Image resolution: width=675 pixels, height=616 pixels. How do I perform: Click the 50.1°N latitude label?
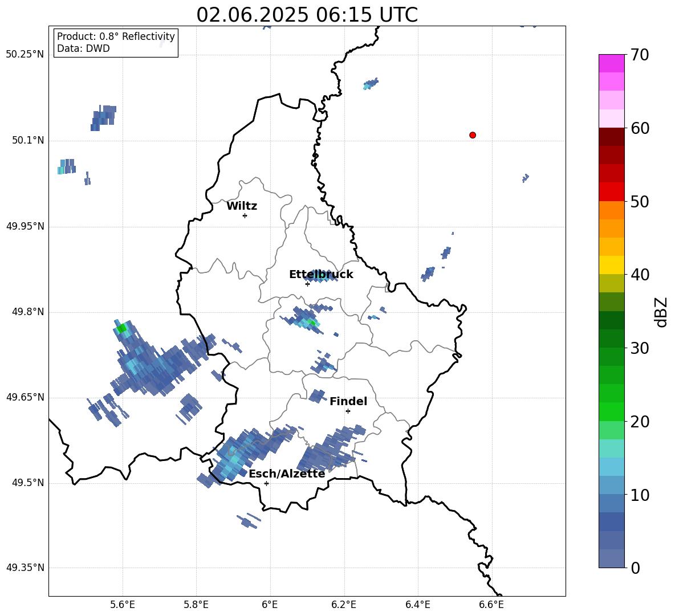[x=28, y=140]
